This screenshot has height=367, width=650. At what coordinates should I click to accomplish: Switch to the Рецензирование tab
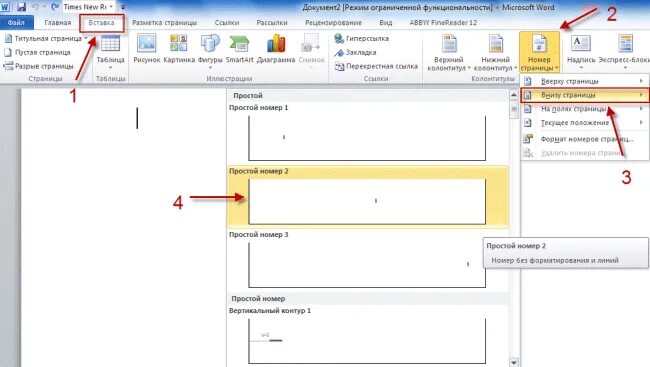tap(333, 23)
